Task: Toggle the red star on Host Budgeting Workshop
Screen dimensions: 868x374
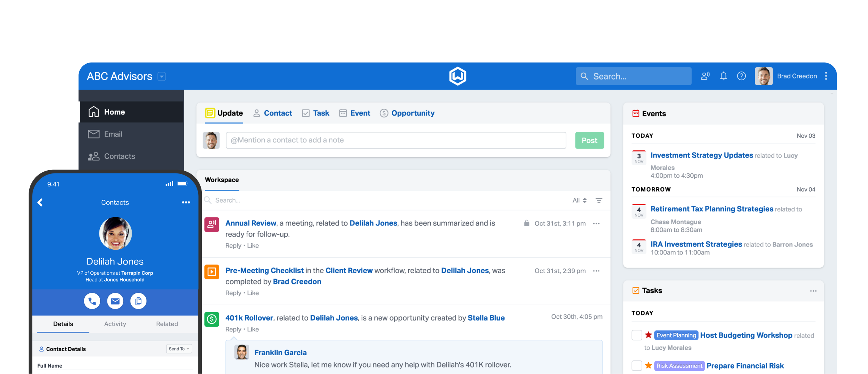Action: tap(648, 335)
